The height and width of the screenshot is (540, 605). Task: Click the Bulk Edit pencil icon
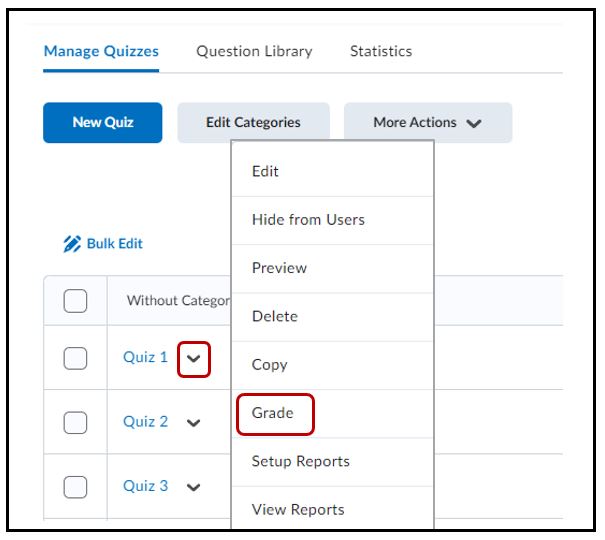tap(72, 244)
